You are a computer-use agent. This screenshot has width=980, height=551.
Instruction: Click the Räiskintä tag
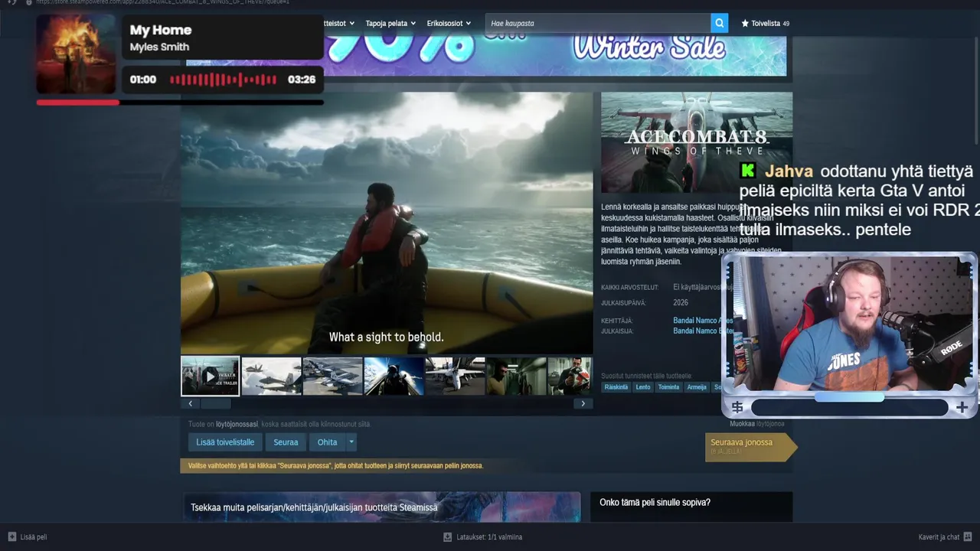tap(616, 387)
